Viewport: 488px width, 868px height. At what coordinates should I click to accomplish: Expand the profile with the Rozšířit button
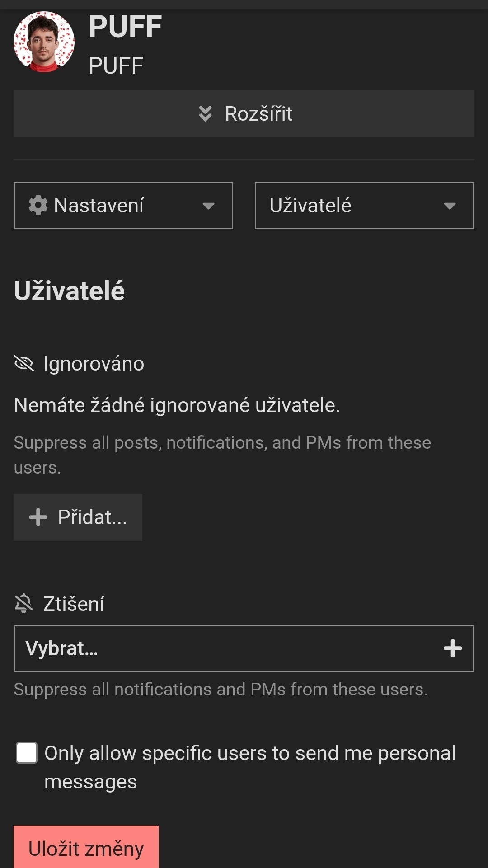[244, 114]
